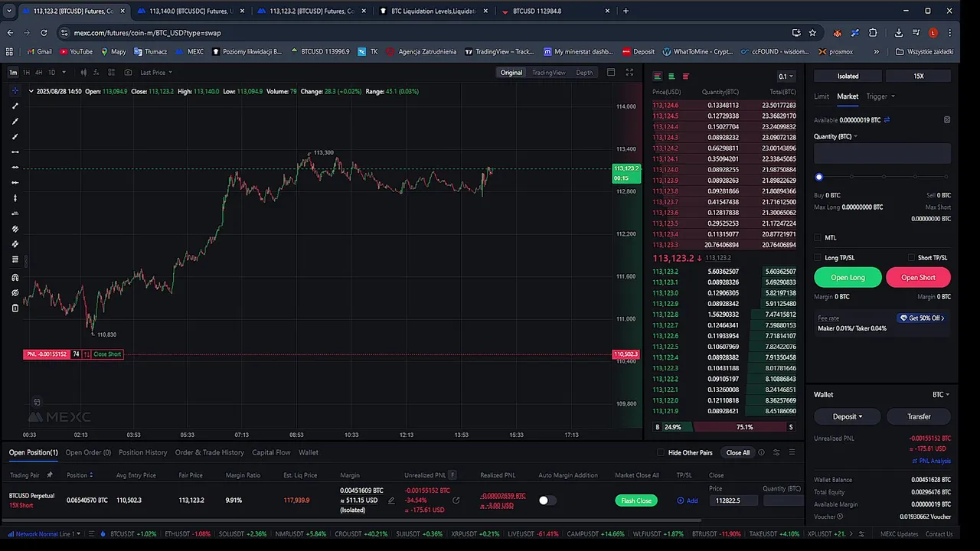Click the Open Short button
The height and width of the screenshot is (551, 980).
point(918,278)
